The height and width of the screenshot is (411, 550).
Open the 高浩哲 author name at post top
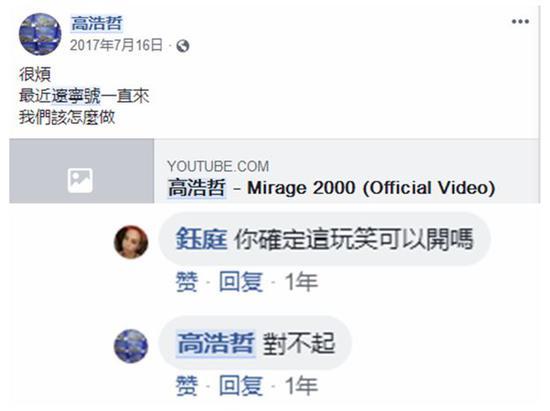pos(97,23)
